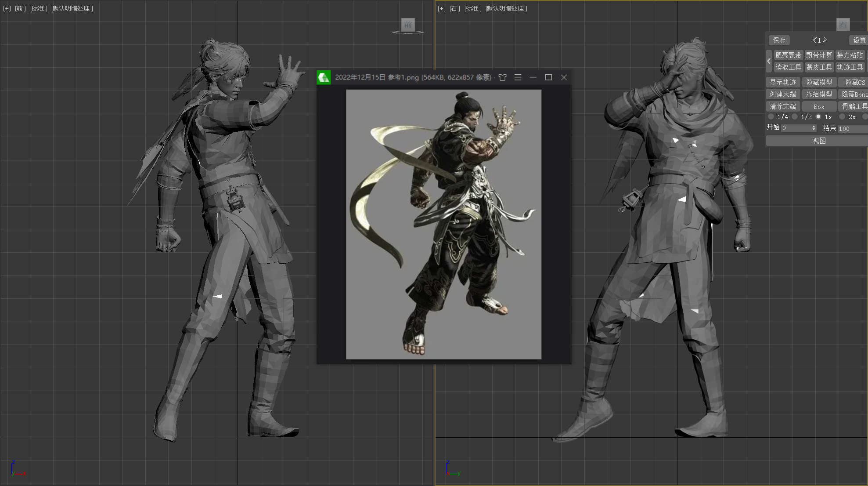Open the [前] view menu in the left viewport

(x=20, y=8)
